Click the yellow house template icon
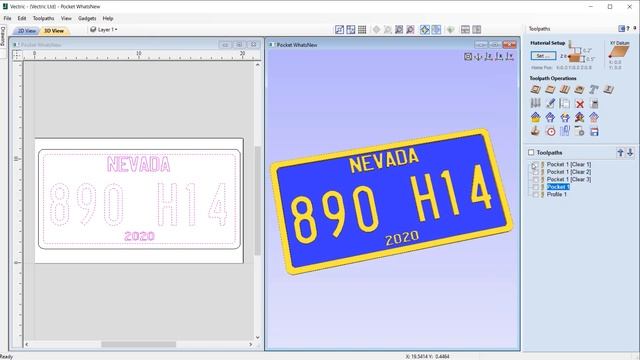Image resolution: width=640 pixels, height=360 pixels. [x=536, y=118]
